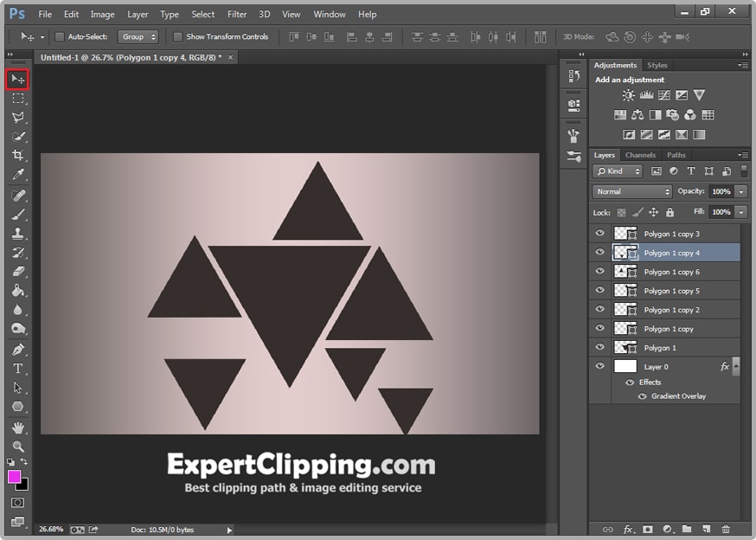
Task: Open the Group auto-select dropdown
Action: coord(138,37)
